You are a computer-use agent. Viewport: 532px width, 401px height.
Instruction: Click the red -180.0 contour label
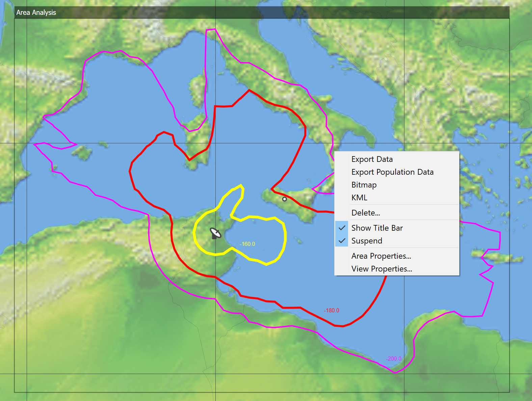click(x=331, y=310)
